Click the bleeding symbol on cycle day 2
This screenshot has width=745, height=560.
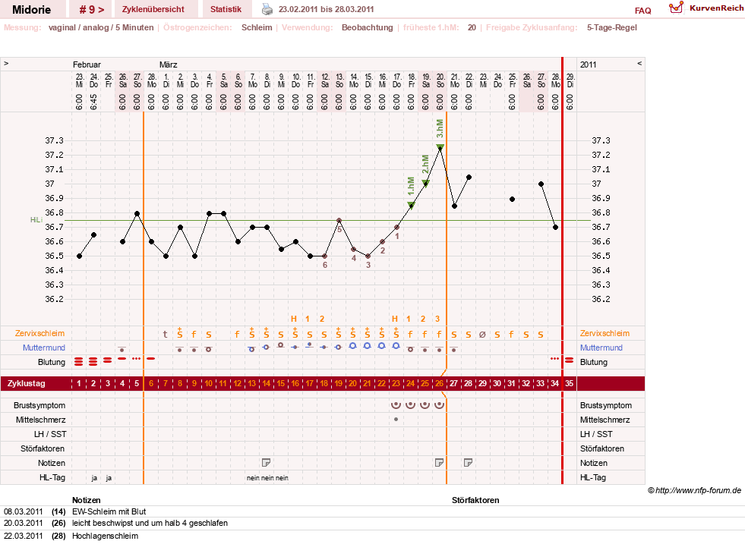point(93,362)
